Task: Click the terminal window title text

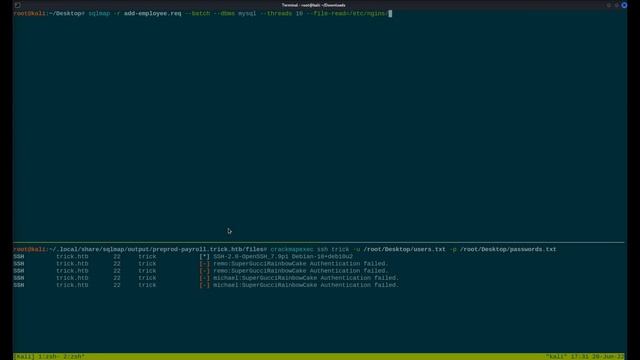Action: point(313,5)
